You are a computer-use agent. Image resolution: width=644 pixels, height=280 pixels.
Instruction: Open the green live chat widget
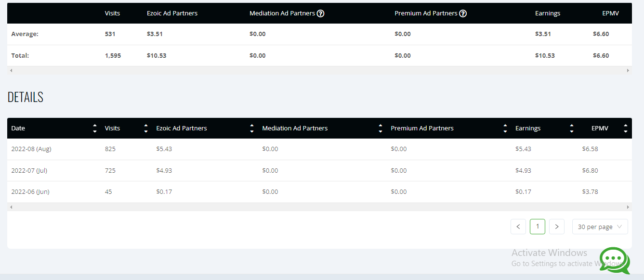tap(615, 261)
